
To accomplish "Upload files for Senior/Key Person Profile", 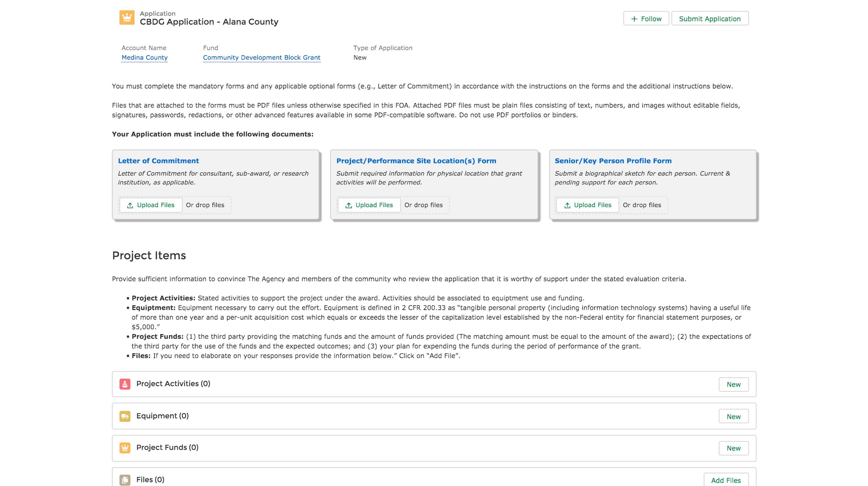I will click(x=587, y=205).
